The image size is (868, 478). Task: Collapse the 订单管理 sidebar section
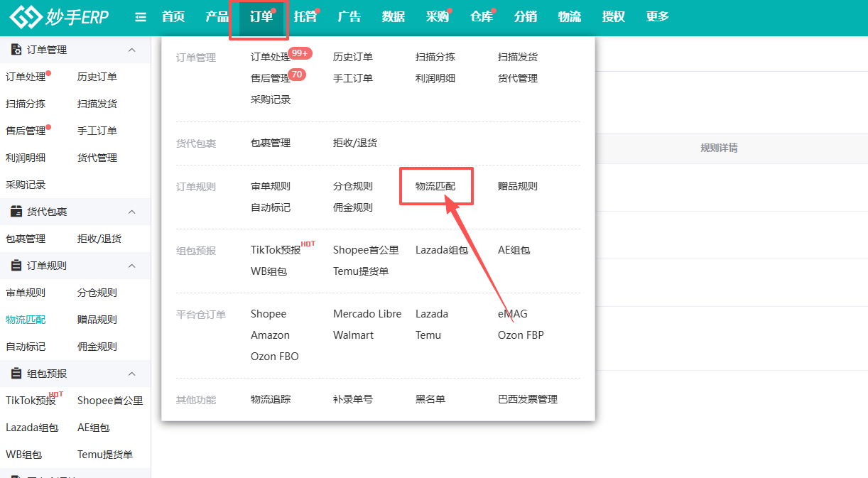point(131,50)
